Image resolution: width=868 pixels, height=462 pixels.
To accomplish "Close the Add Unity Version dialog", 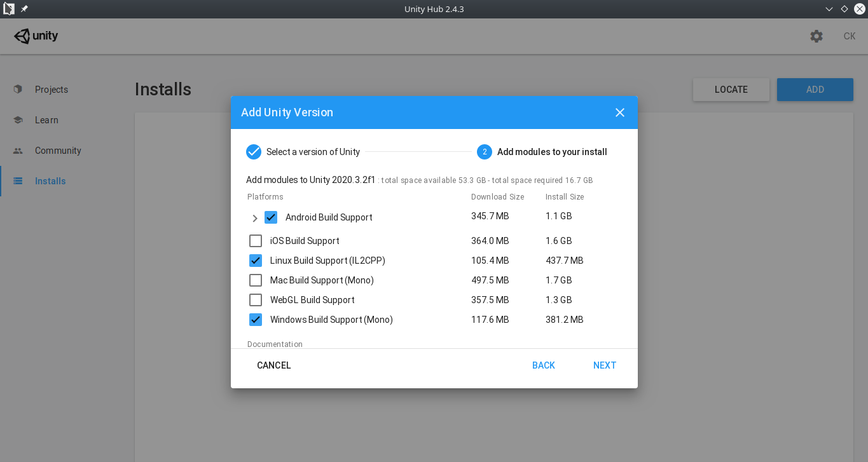I will click(620, 112).
